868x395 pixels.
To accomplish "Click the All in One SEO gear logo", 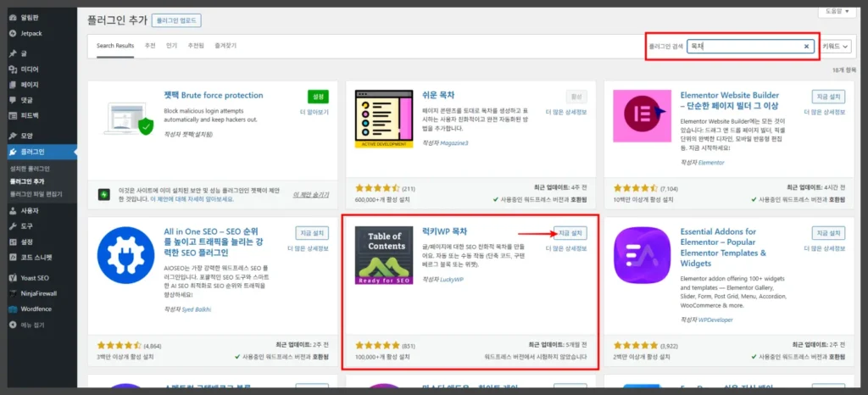I will [x=125, y=254].
